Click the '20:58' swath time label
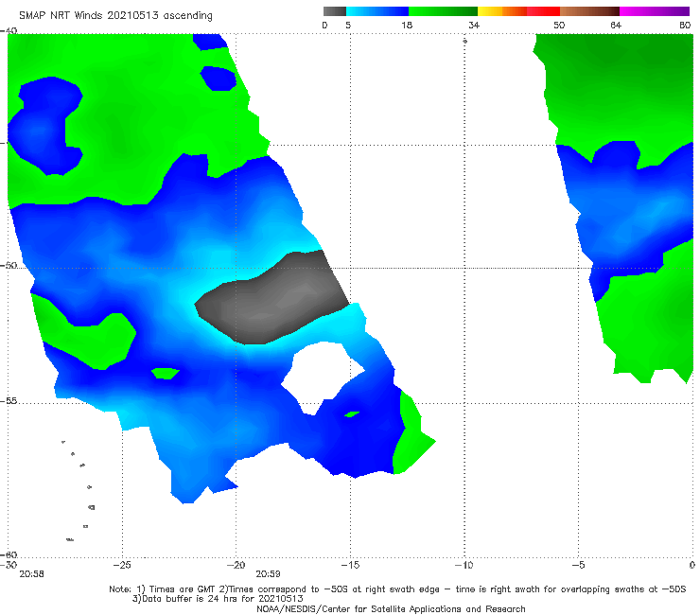This screenshot has height=615, width=700. click(x=32, y=574)
